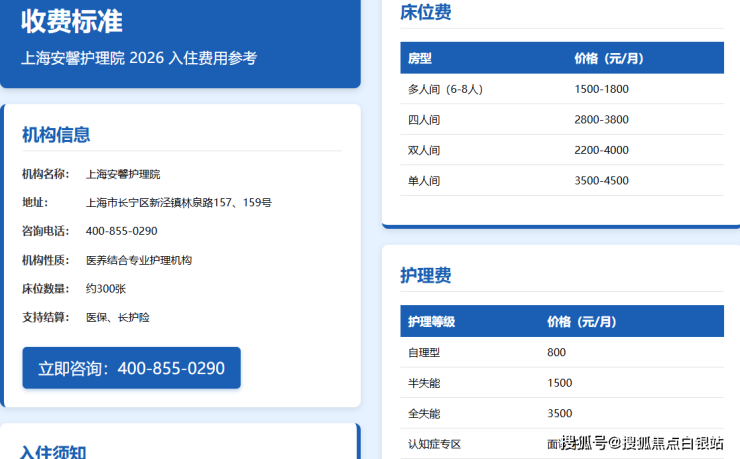The image size is (740, 459).
Task: Click 价格（元/月） header in 护理费 table
Action: tap(582, 322)
